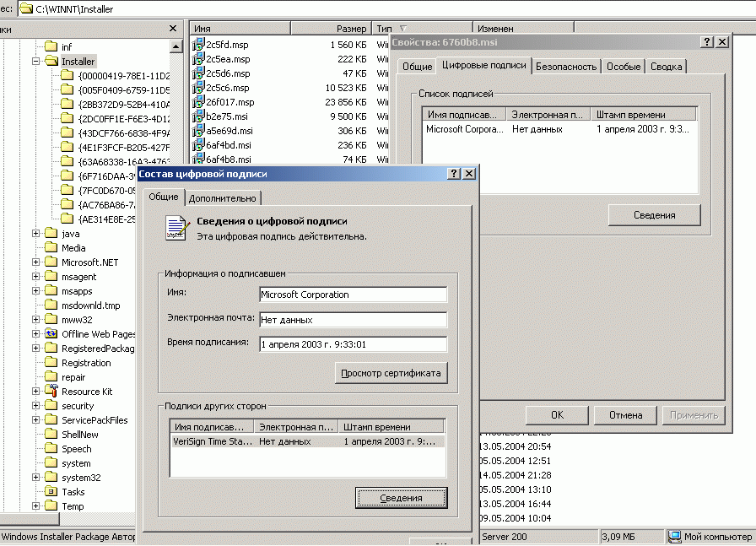
Task: Click the 2c5d6.msp file icon
Action: [198, 73]
